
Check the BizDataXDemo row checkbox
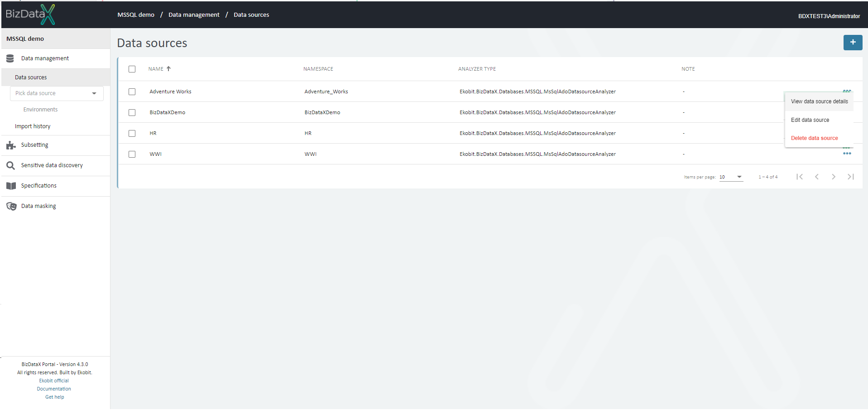click(132, 112)
